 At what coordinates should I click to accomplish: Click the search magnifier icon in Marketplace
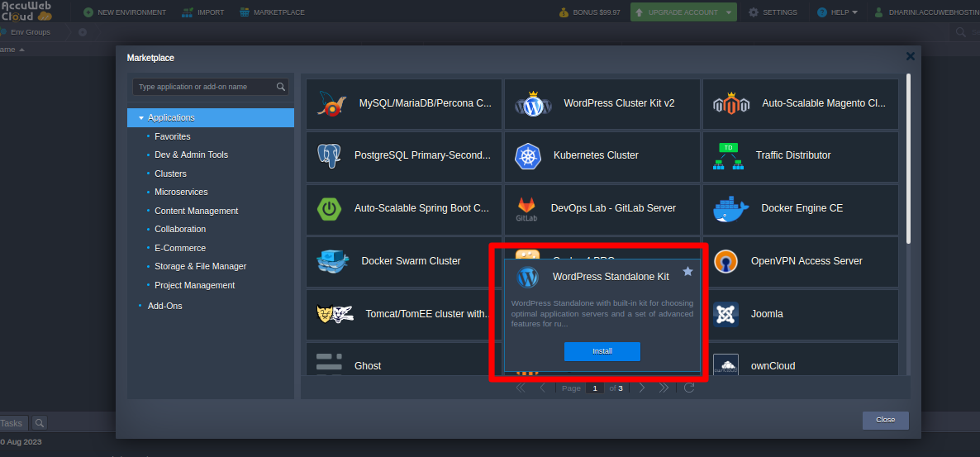(281, 87)
